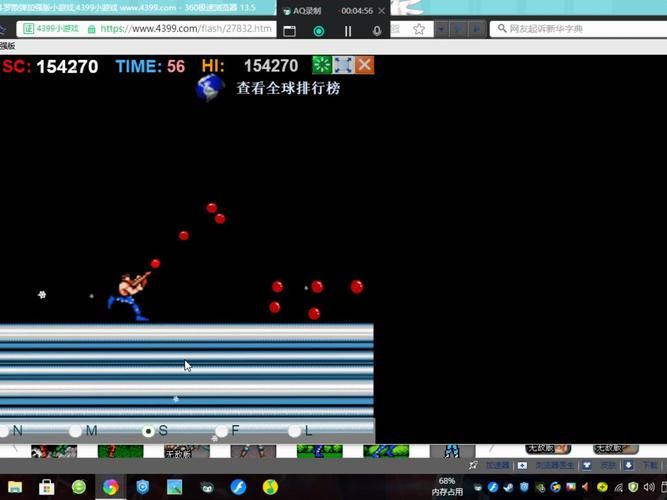
Task: Open the globe icon for global rankings
Action: click(x=210, y=88)
